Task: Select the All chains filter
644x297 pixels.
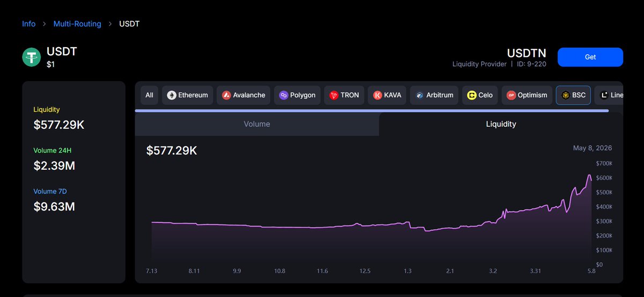Action: 149,95
